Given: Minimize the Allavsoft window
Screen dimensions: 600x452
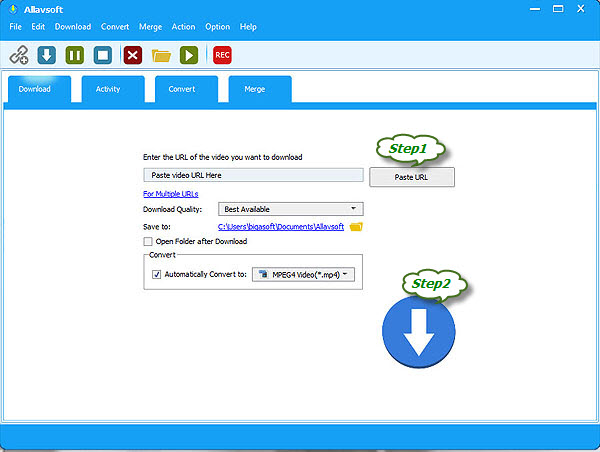Looking at the screenshot, I should pyautogui.click(x=535, y=9).
